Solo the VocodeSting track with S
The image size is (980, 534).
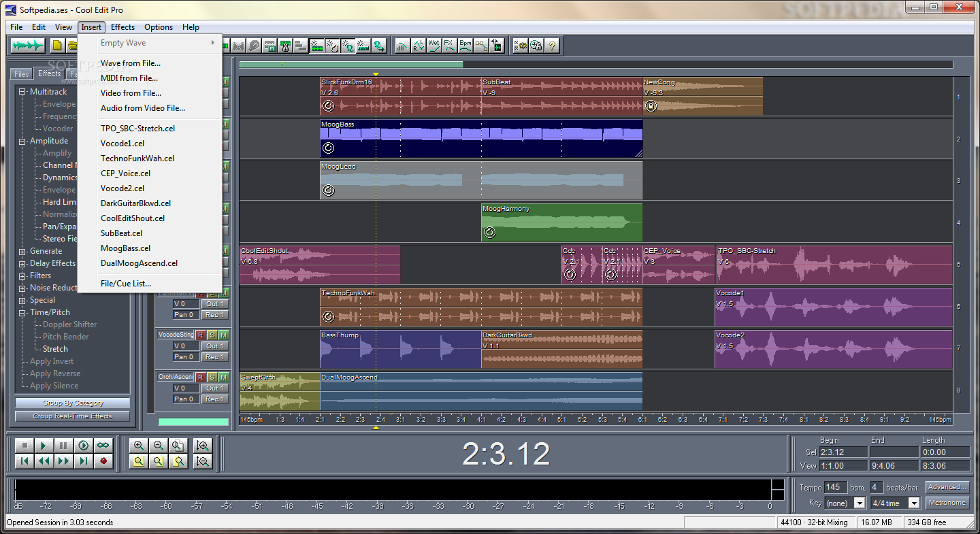click(212, 335)
